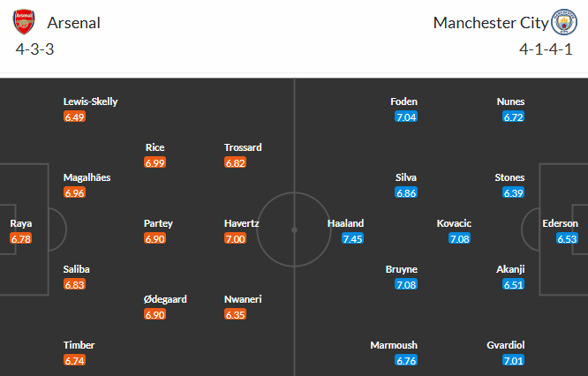588x376 pixels.
Task: Click Havertz's 7.00 rating badge
Action: coord(235,239)
